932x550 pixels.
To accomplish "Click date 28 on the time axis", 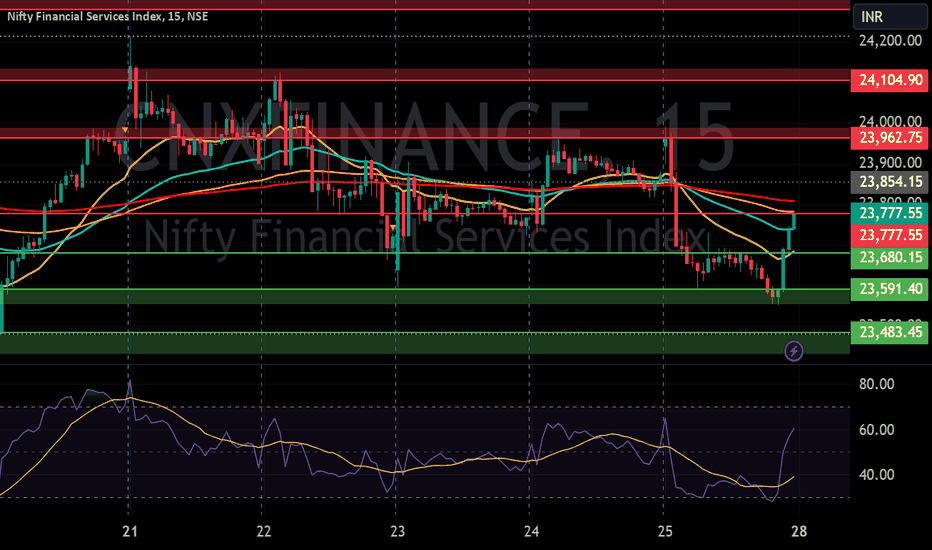I will pyautogui.click(x=799, y=531).
